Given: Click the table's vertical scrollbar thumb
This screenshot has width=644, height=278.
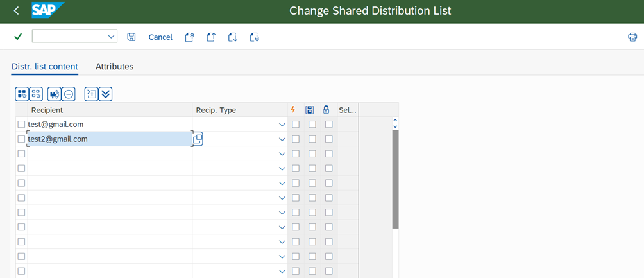Looking at the screenshot, I should 395,180.
